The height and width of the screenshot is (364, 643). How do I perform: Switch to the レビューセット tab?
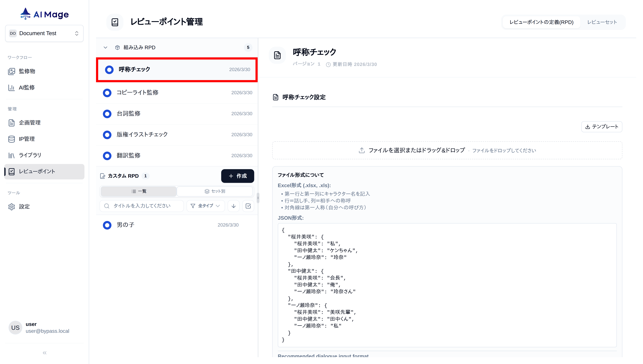click(602, 22)
